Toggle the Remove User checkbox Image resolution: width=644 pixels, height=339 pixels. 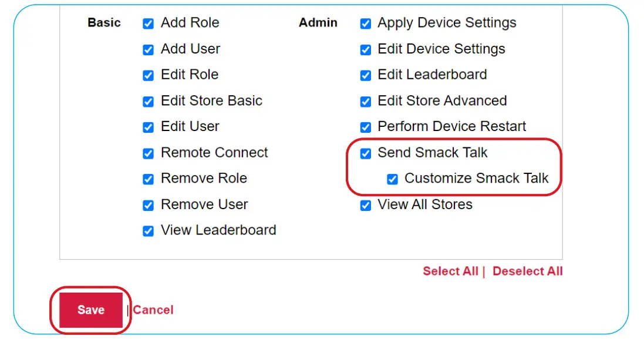pyautogui.click(x=148, y=204)
